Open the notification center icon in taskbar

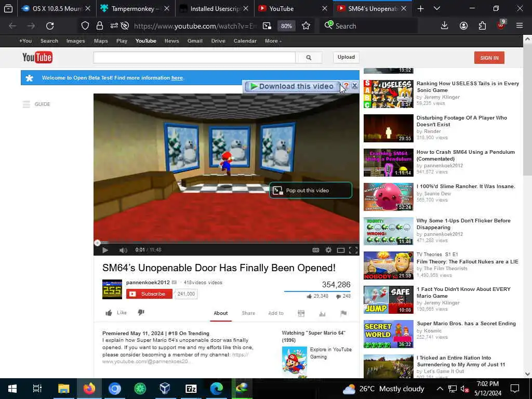515,389
